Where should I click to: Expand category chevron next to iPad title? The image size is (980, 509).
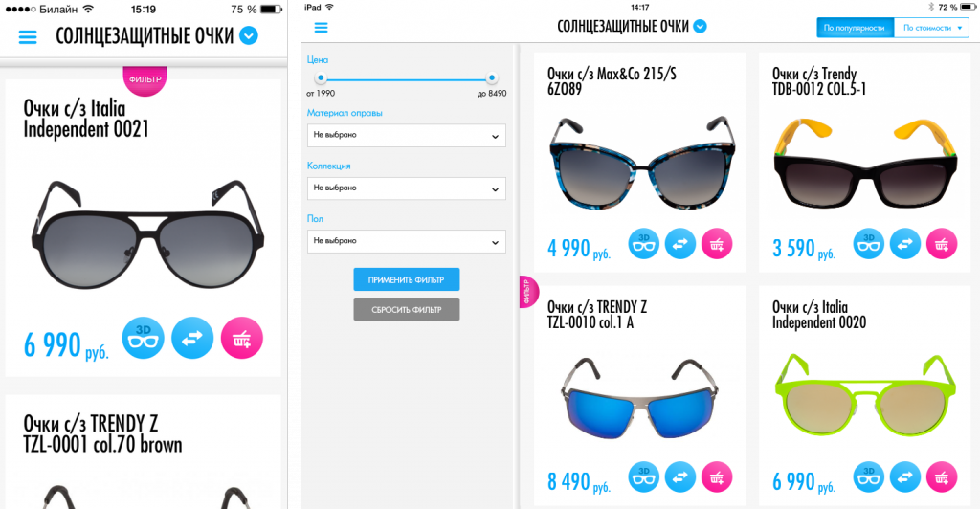pyautogui.click(x=700, y=26)
